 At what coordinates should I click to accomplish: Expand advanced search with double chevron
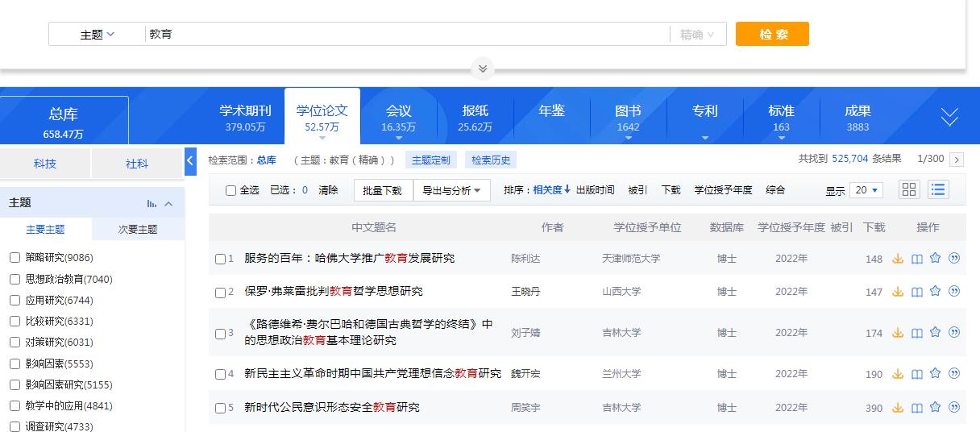(x=483, y=69)
